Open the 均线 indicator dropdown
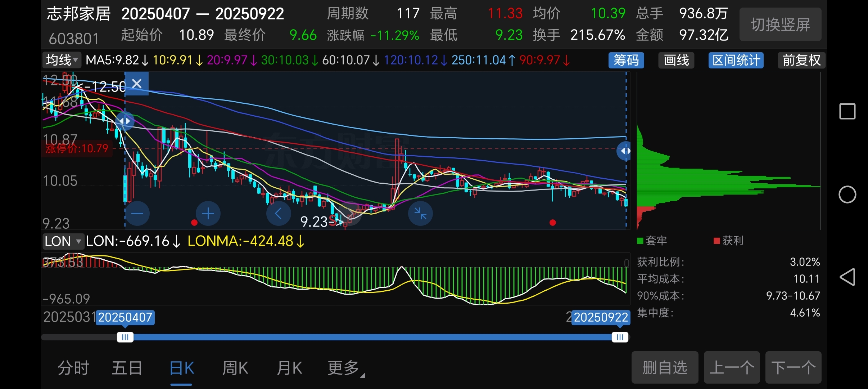Viewport: 868px width, 389px height. click(x=62, y=60)
